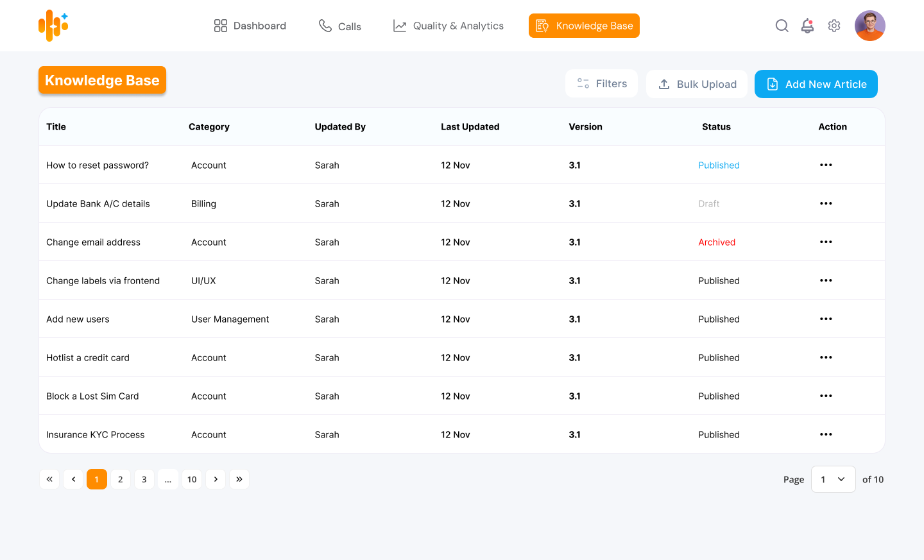Click the search magnifier icon
This screenshot has height=560, width=924.
[782, 26]
